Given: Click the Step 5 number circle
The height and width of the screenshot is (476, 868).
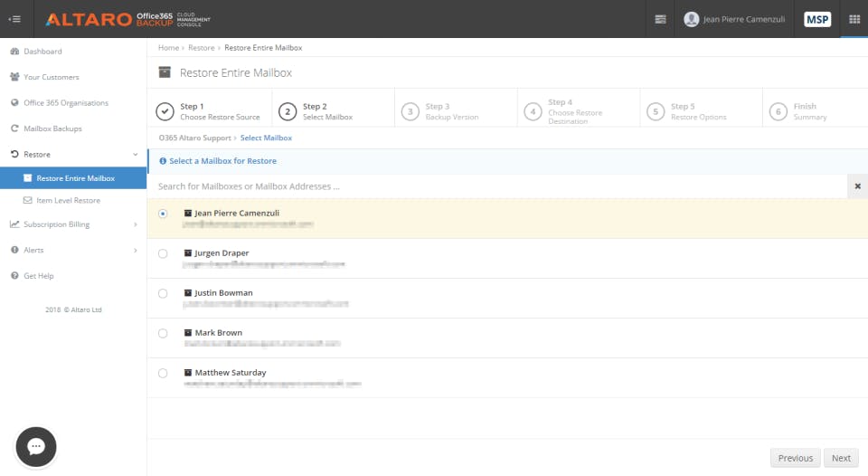Looking at the screenshot, I should (x=656, y=111).
